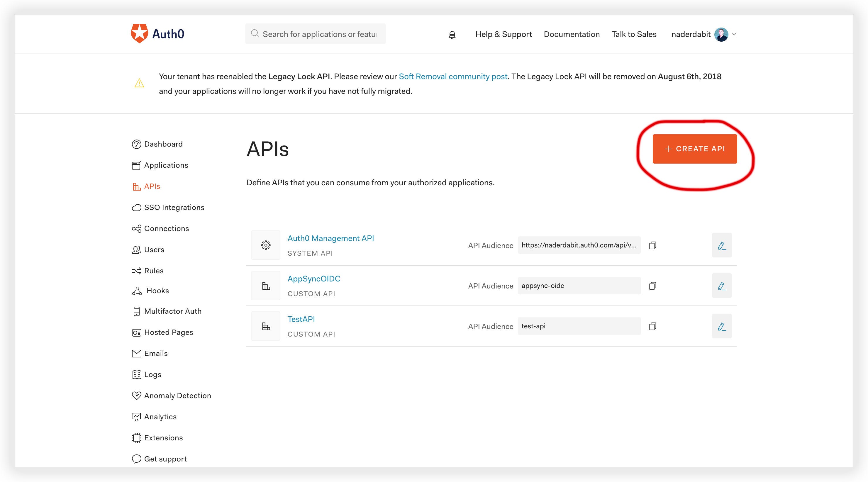Screen dimensions: 868x482
Task: Click the search magnifier icon
Action: pyautogui.click(x=255, y=34)
